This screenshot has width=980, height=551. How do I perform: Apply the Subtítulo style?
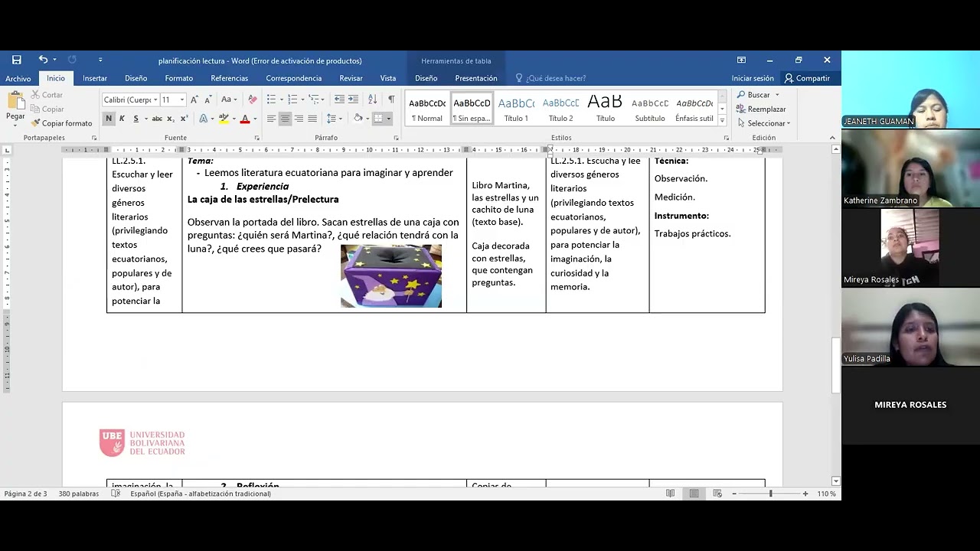(650, 109)
